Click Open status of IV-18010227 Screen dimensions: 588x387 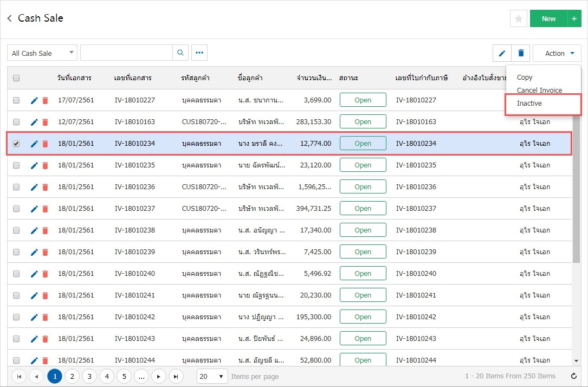363,100
